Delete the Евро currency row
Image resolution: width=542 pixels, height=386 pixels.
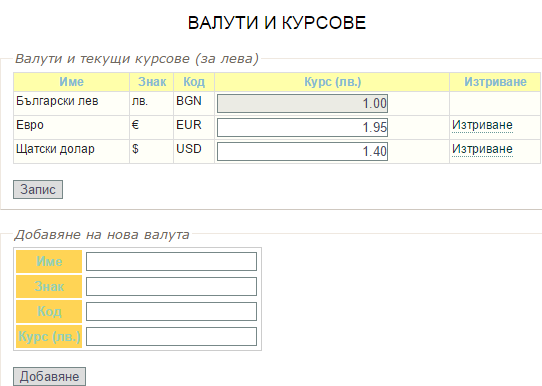[x=482, y=125]
